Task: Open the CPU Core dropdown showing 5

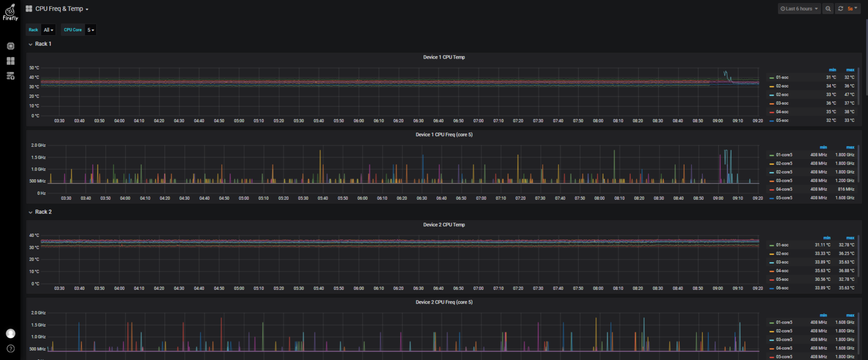Action: [91, 30]
